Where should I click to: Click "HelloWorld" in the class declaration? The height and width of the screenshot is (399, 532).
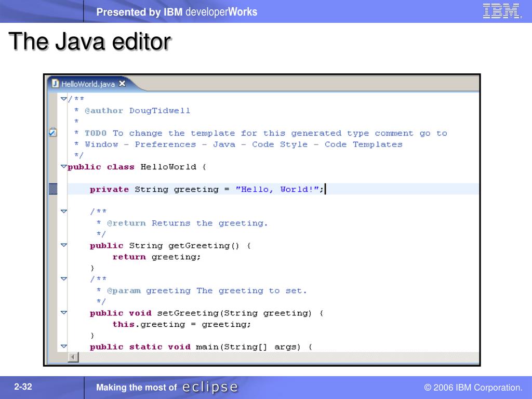pos(168,167)
